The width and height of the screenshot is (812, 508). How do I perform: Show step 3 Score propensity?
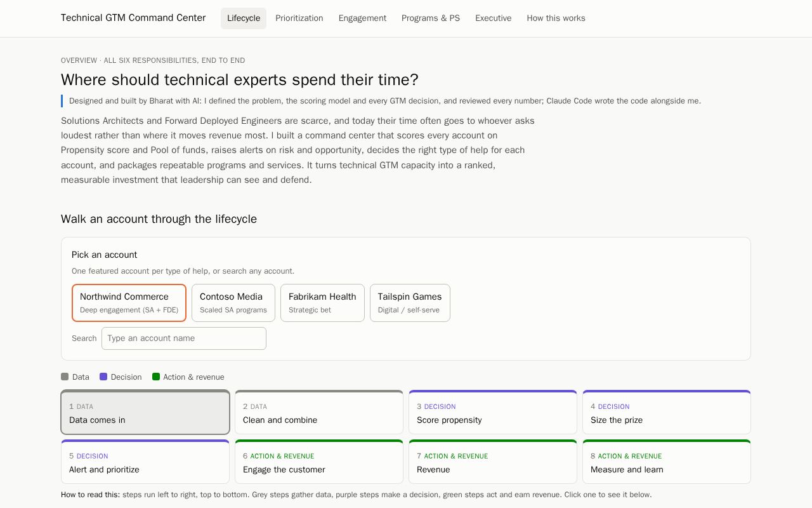tap(493, 412)
